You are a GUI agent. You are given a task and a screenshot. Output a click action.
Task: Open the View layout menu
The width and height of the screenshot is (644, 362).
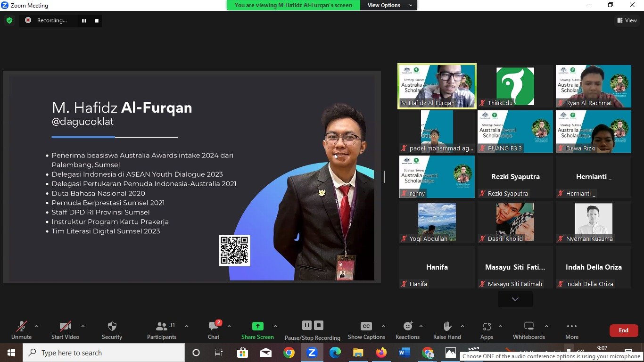[627, 20]
